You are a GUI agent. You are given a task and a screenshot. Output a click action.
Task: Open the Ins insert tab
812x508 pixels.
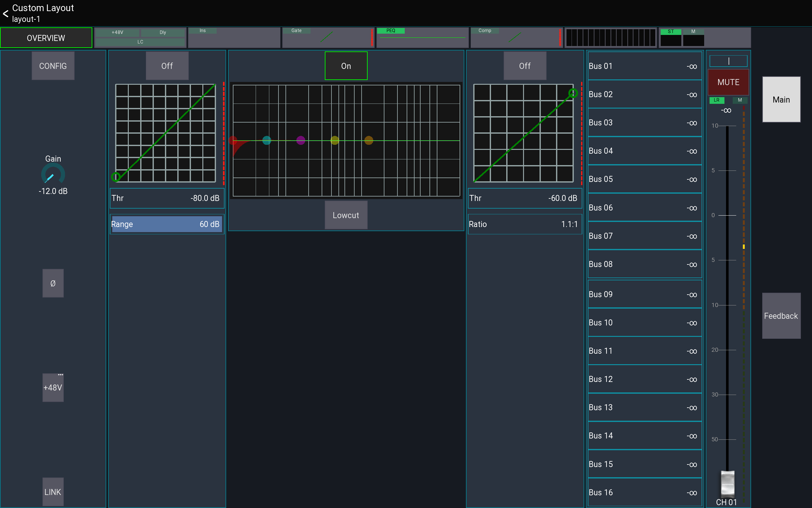coord(234,38)
